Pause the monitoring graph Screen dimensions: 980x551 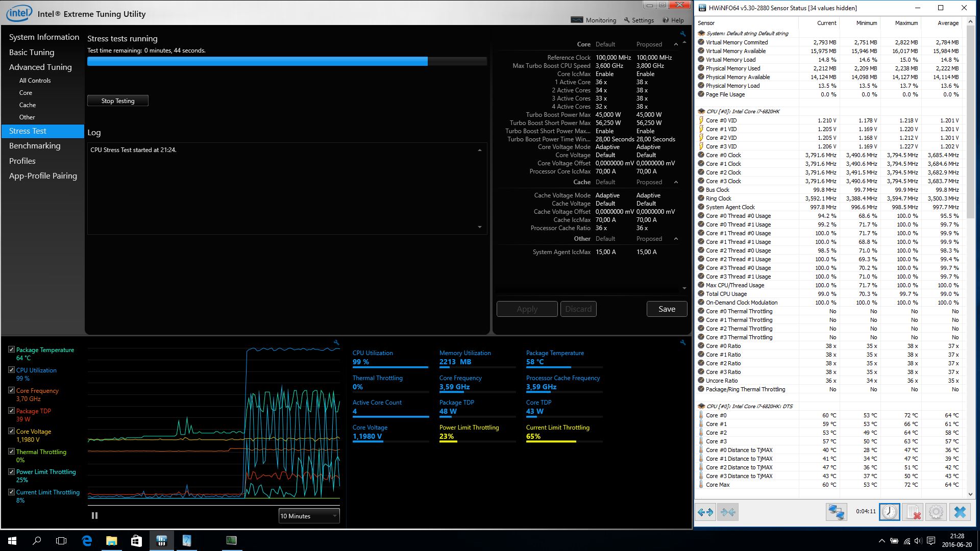94,516
